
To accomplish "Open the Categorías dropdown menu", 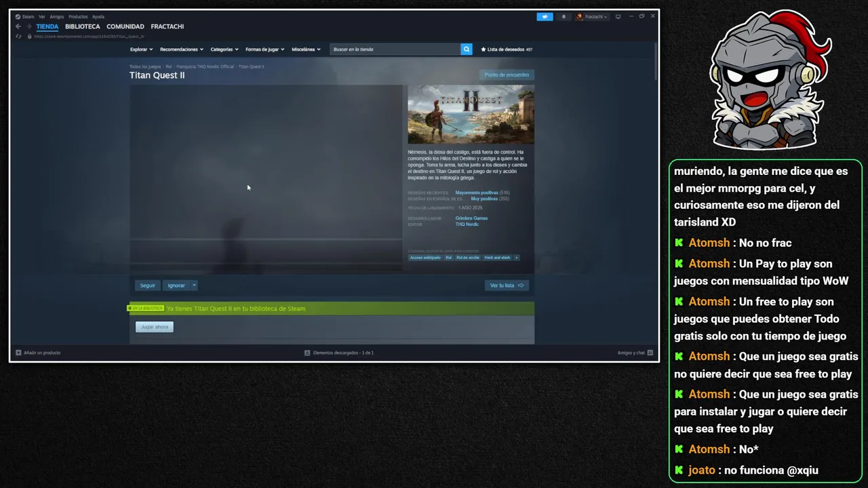I will pyautogui.click(x=224, y=49).
